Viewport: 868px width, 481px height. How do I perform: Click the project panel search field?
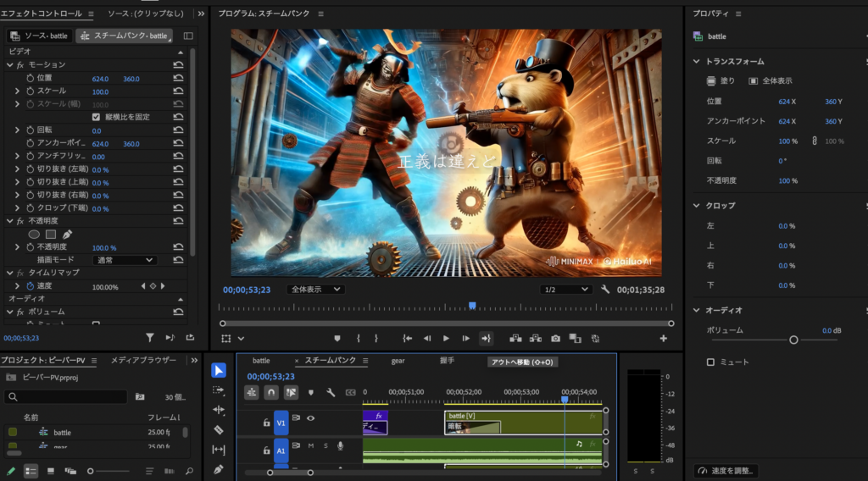pyautogui.click(x=68, y=396)
